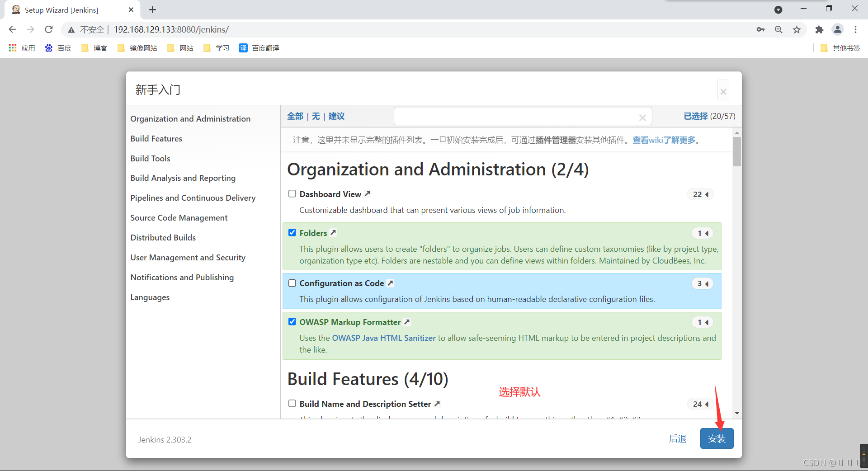Show selected plugins via 已选择
Screen dimensions: 868x471
pyautogui.click(x=695, y=116)
